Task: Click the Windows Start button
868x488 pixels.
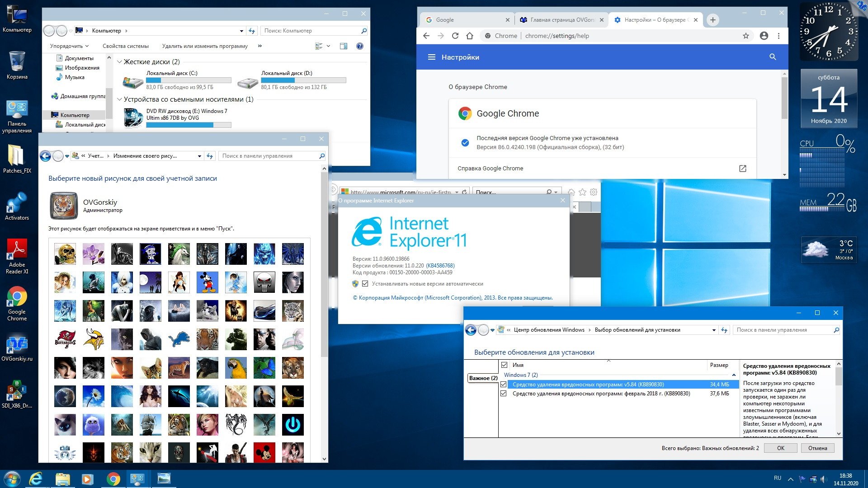Action: click(12, 479)
